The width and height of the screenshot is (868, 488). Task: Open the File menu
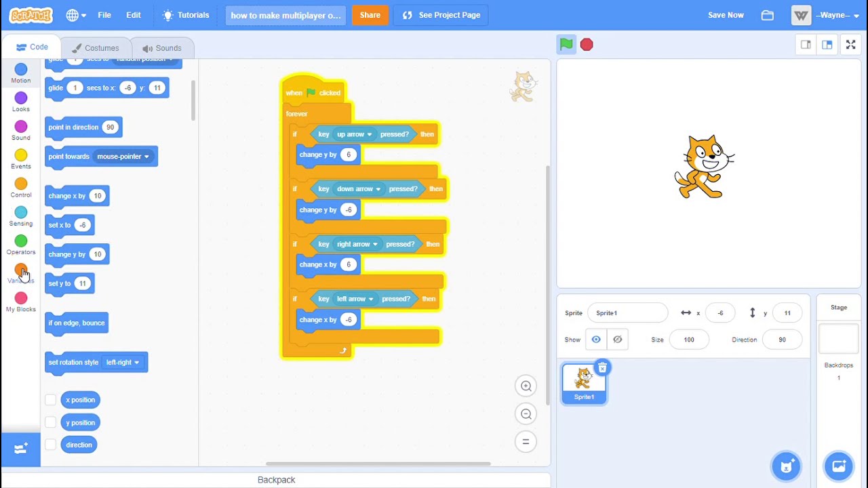104,15
